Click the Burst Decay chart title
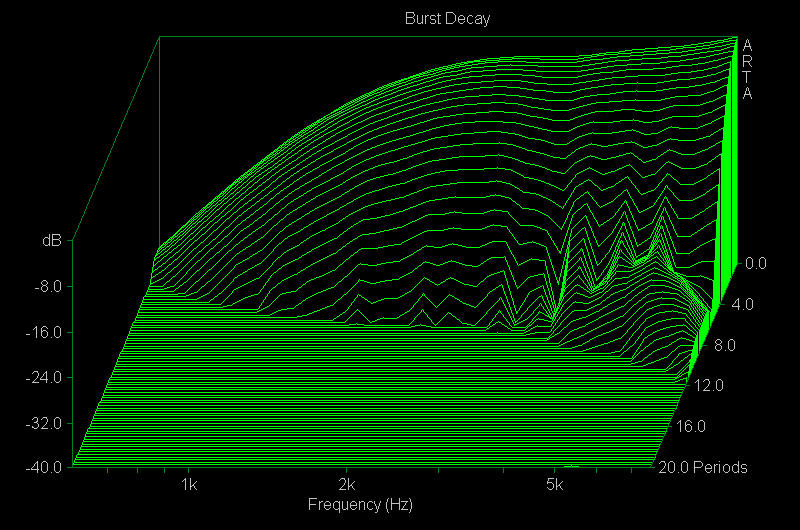This screenshot has height=530, width=800. [447, 18]
